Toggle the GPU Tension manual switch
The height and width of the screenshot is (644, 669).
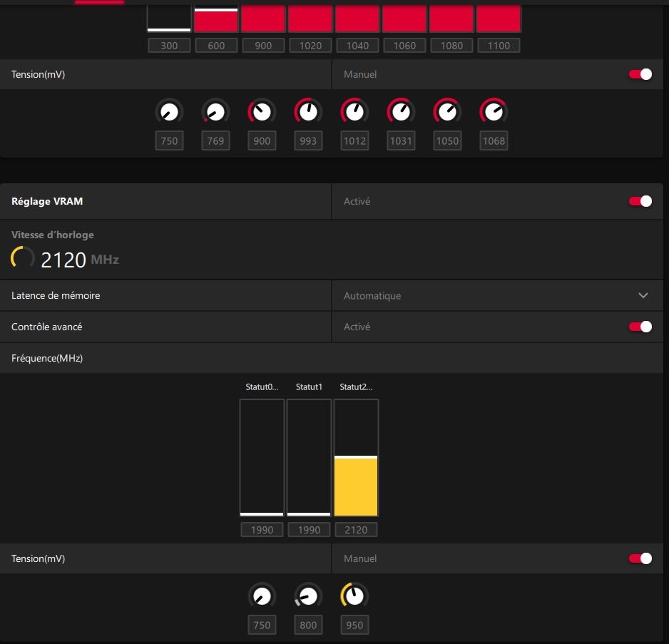(640, 74)
